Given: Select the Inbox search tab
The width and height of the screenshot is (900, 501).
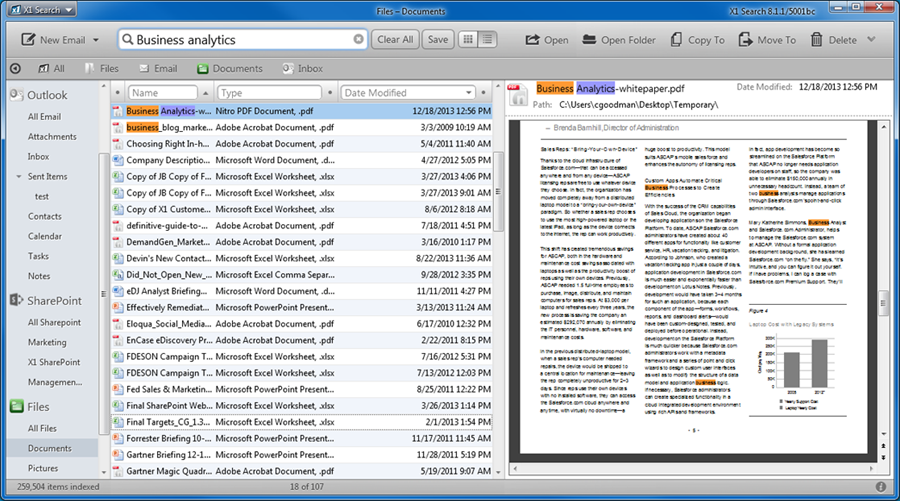Looking at the screenshot, I should point(302,68).
